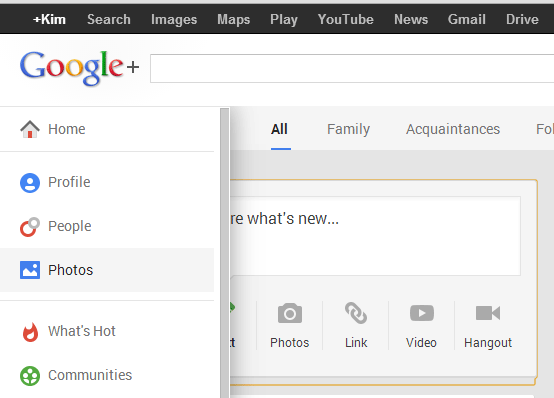Open Search in the top black bar
This screenshot has height=398, width=554.
[x=109, y=19]
